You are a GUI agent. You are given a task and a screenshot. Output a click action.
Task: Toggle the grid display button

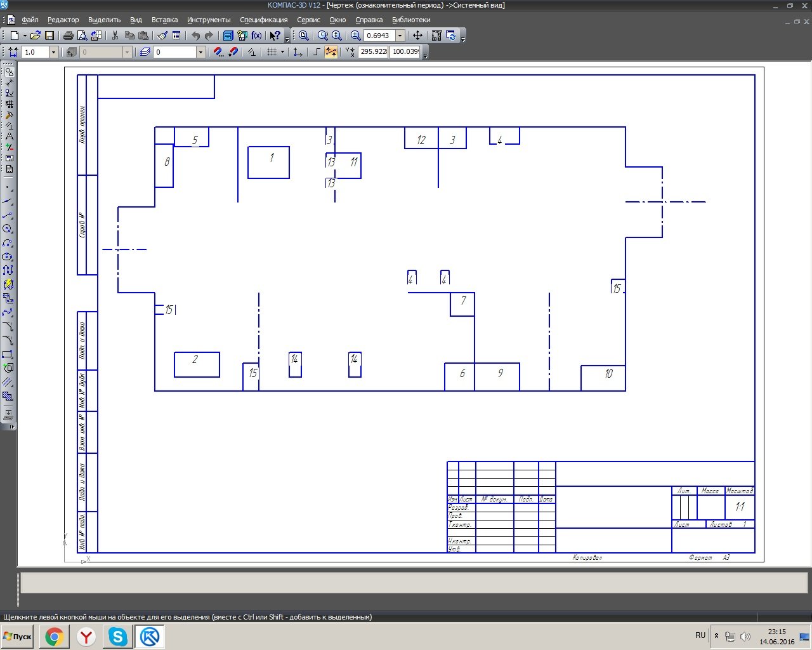click(x=272, y=52)
